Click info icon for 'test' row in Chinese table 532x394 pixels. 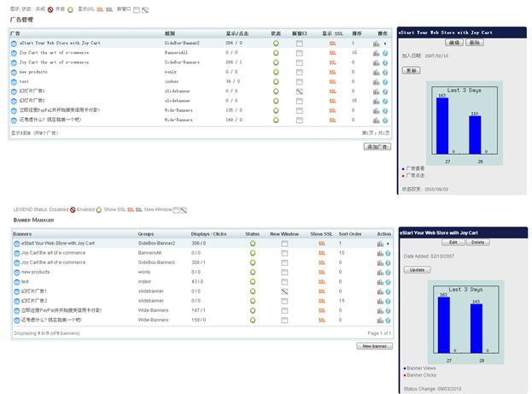pos(385,82)
